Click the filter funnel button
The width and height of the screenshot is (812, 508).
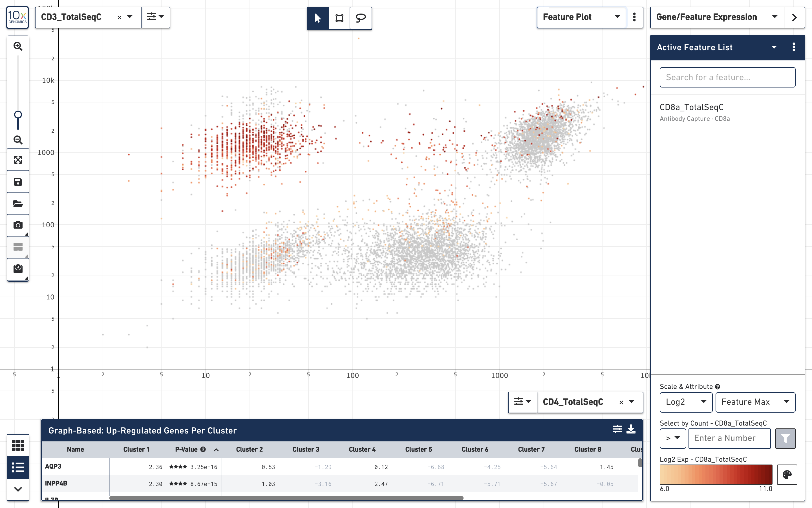785,438
